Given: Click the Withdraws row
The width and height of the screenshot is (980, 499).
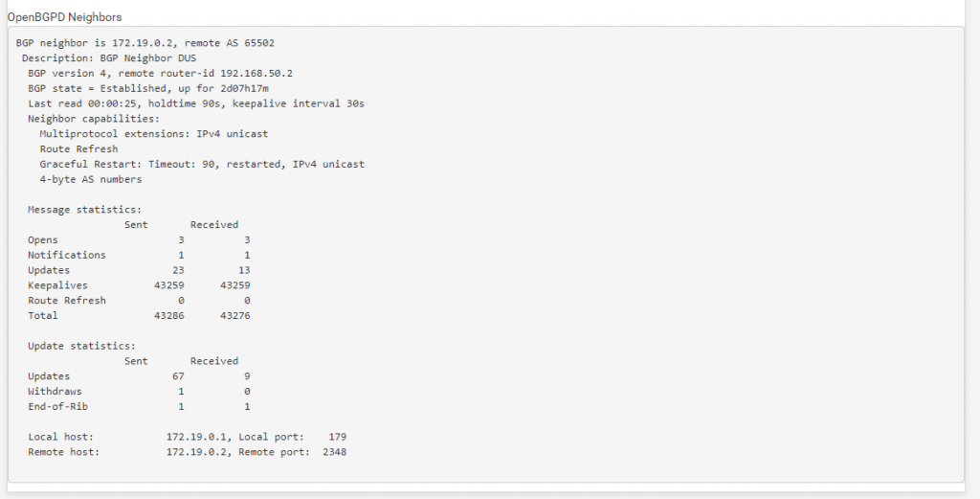Looking at the screenshot, I should click(139, 392).
